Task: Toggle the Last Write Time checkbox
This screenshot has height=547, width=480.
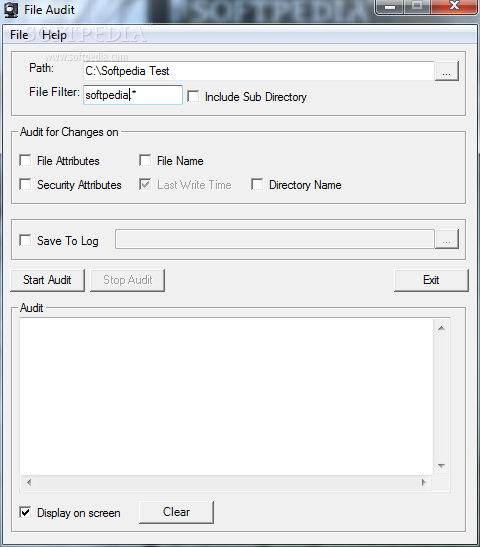Action: 145,185
